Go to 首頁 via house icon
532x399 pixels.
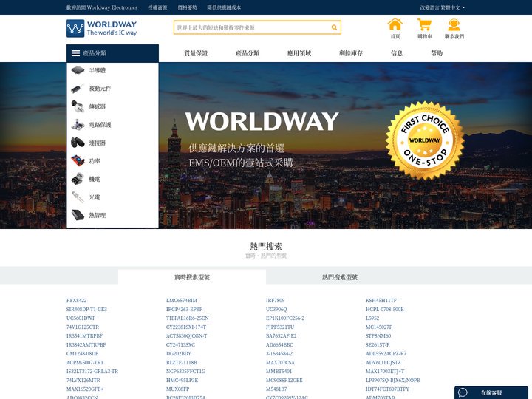point(395,25)
